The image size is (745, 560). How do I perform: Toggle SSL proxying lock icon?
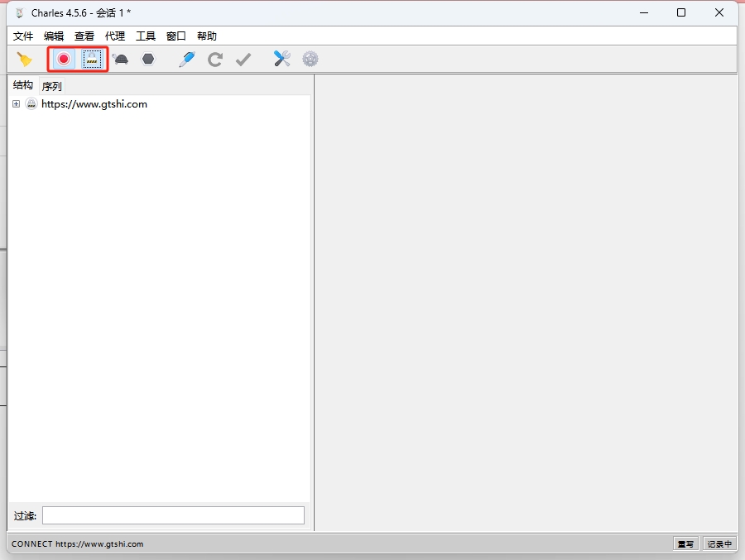pos(92,60)
